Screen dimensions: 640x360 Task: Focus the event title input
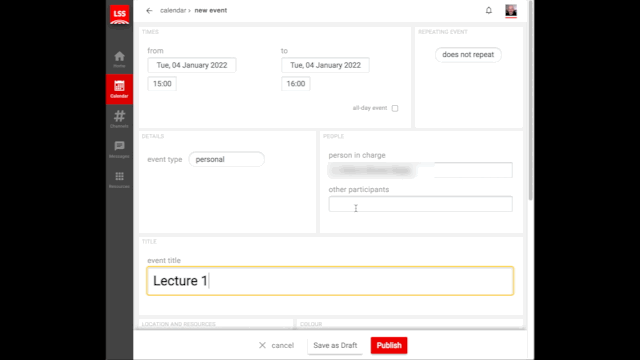pyautogui.click(x=330, y=281)
